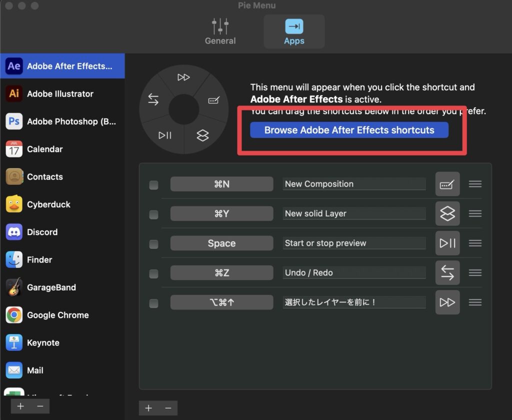Pick Contacts in the sidebar
This screenshot has width=512, height=420.
62,176
